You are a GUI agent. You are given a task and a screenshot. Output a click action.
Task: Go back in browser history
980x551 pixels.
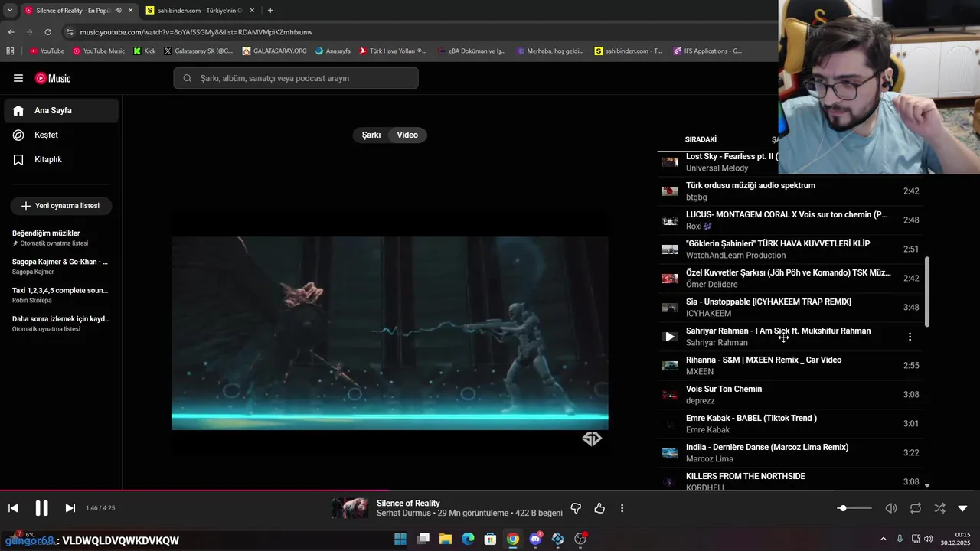tap(11, 32)
